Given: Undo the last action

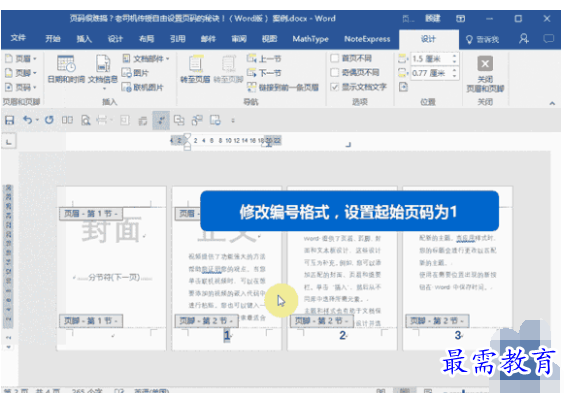Looking at the screenshot, I should click(x=27, y=120).
